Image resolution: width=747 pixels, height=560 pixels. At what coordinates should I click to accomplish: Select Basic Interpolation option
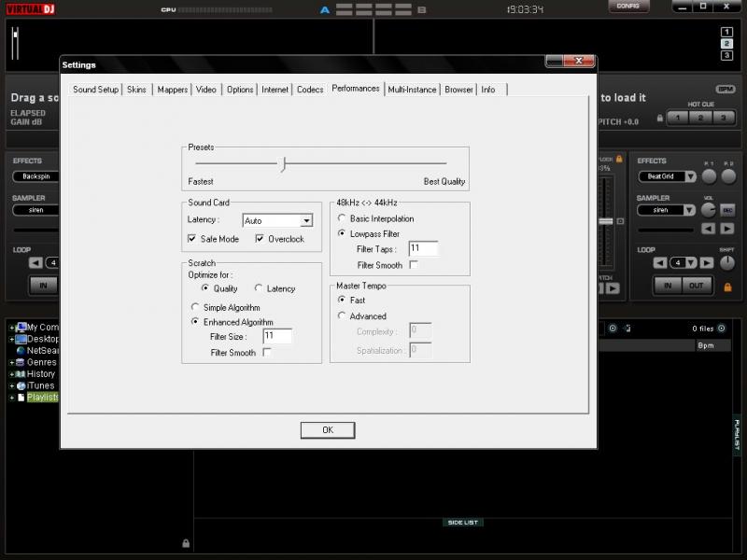[342, 218]
